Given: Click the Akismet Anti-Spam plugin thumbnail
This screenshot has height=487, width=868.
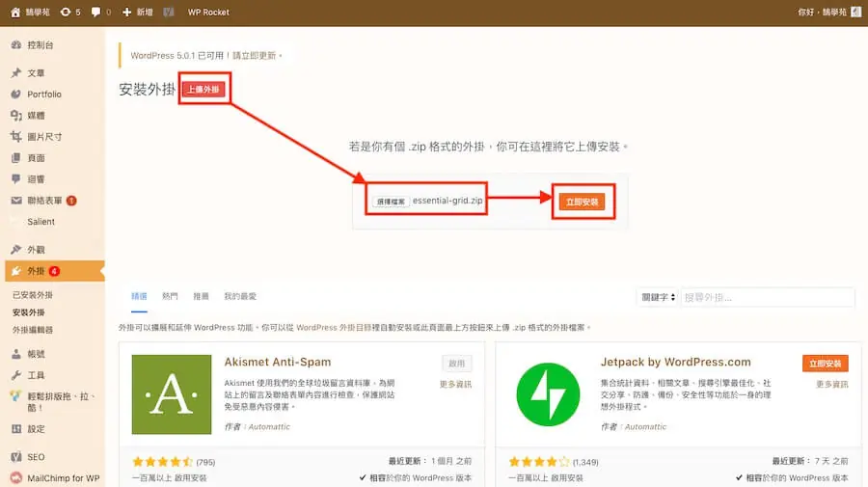Looking at the screenshot, I should pos(172,394).
